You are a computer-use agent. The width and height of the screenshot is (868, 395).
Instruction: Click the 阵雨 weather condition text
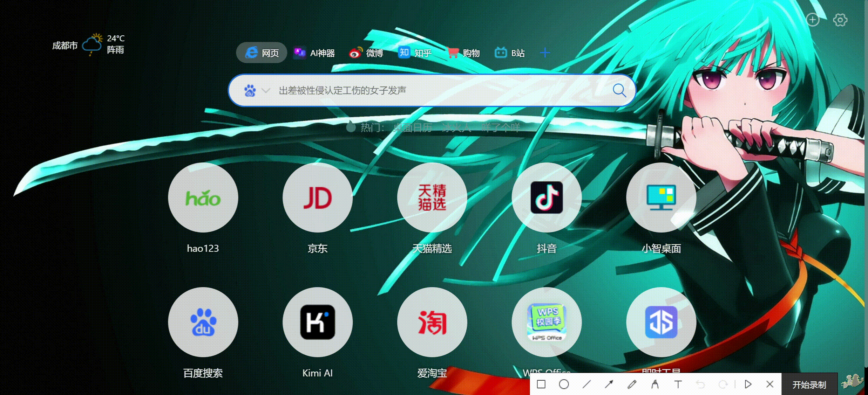(x=115, y=50)
